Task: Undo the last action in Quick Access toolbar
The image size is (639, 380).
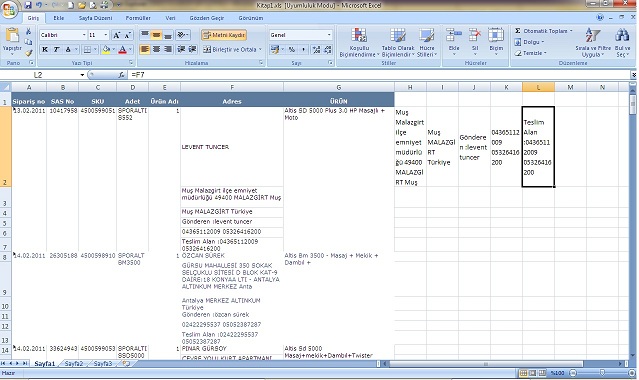Action: coord(39,5)
